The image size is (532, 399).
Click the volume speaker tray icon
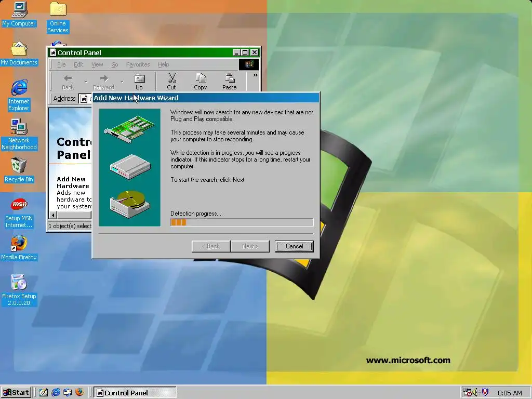(475, 393)
